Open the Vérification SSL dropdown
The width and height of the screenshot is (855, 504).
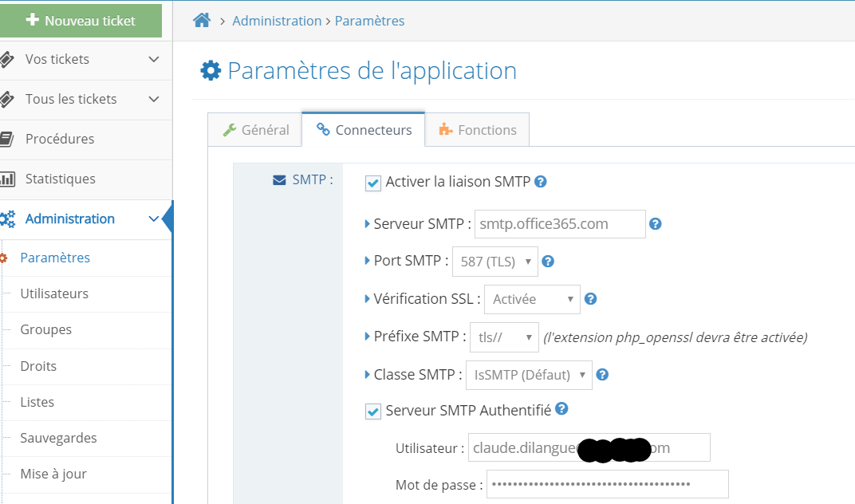point(532,300)
